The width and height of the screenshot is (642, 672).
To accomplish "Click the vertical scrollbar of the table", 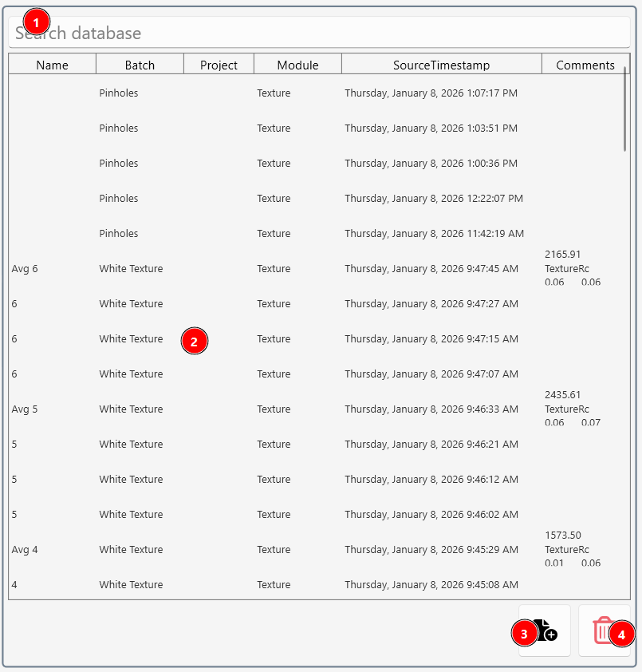I will pyautogui.click(x=625, y=109).
